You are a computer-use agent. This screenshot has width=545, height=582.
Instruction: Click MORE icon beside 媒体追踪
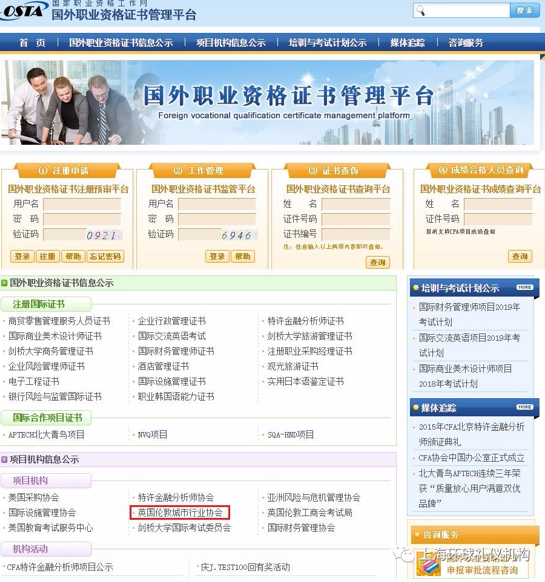[525, 407]
